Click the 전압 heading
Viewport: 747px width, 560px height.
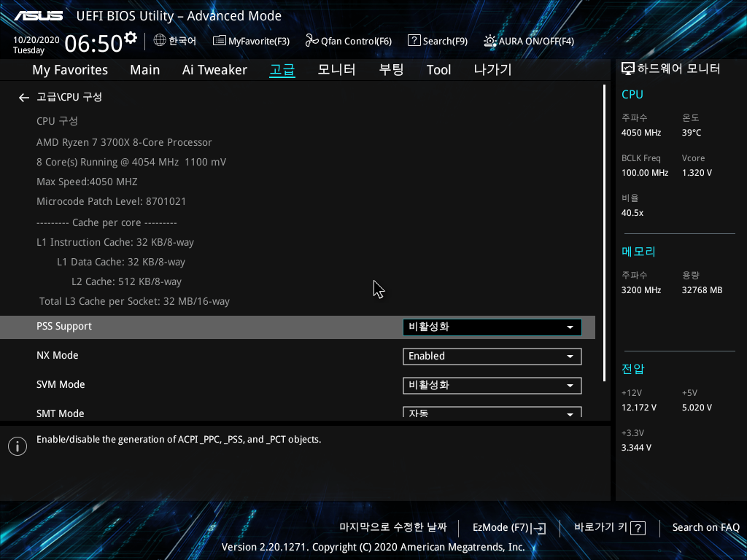point(632,368)
